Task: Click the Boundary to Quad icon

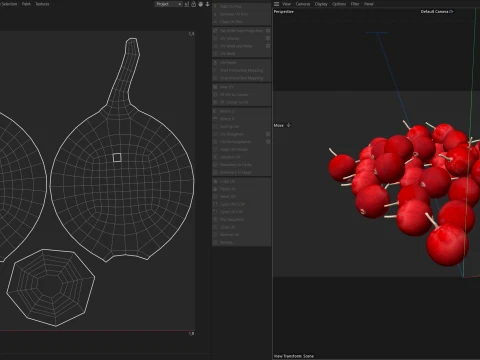Action: pyautogui.click(x=215, y=172)
